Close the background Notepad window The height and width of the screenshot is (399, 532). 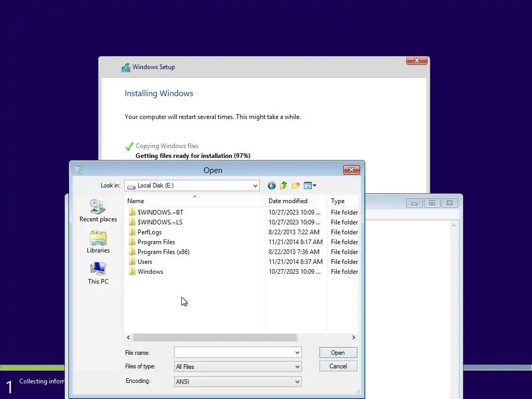click(449, 203)
